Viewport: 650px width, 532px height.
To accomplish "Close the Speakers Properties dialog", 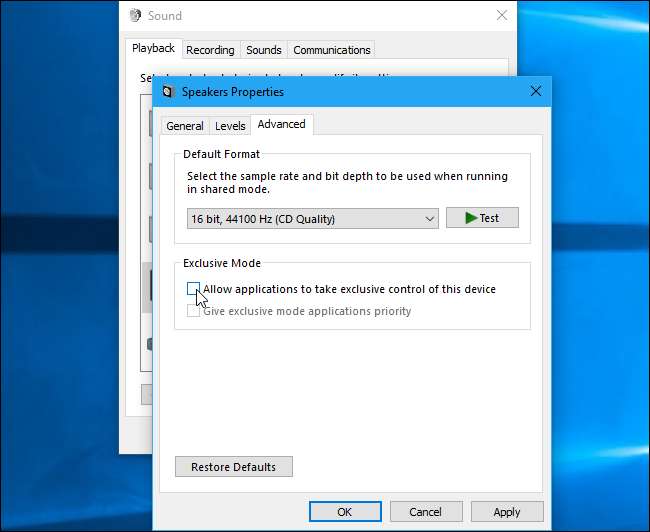I will point(536,92).
